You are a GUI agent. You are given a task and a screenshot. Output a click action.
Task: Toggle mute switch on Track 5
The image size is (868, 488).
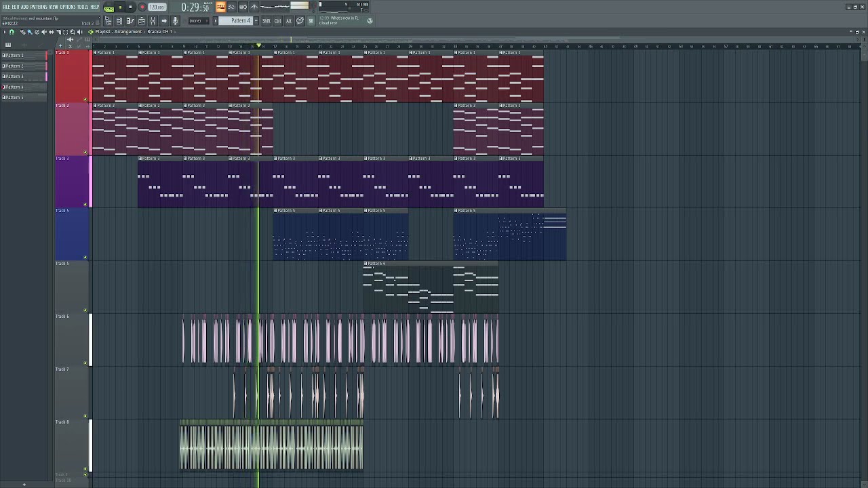[x=85, y=310]
